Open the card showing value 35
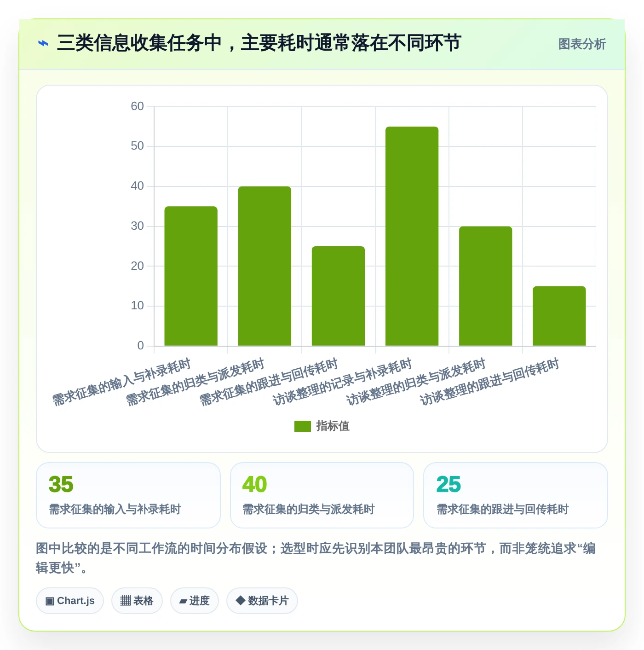The image size is (644, 650). point(128,495)
